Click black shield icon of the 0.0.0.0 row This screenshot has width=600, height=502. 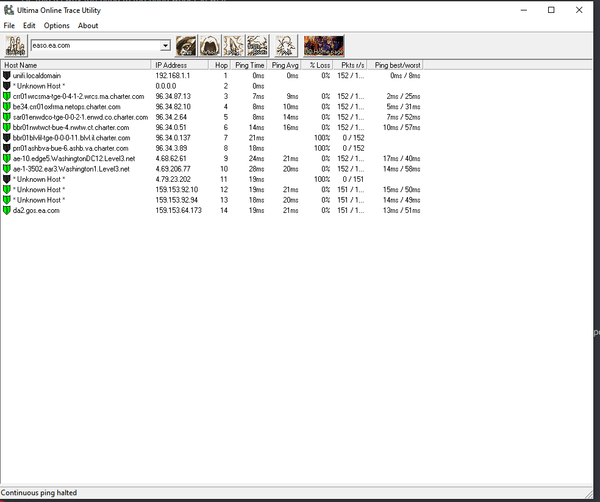(7, 86)
